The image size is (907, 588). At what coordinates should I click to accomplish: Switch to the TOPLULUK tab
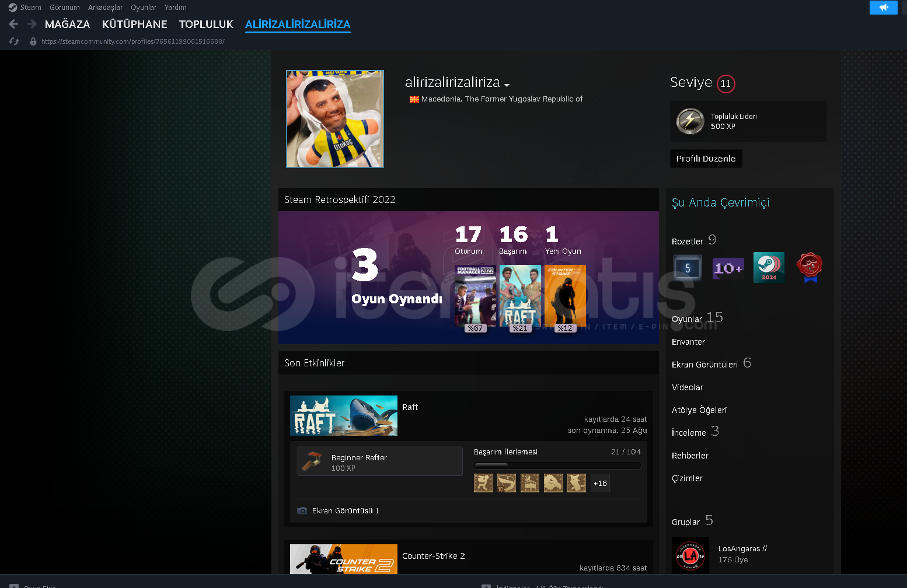tap(206, 24)
